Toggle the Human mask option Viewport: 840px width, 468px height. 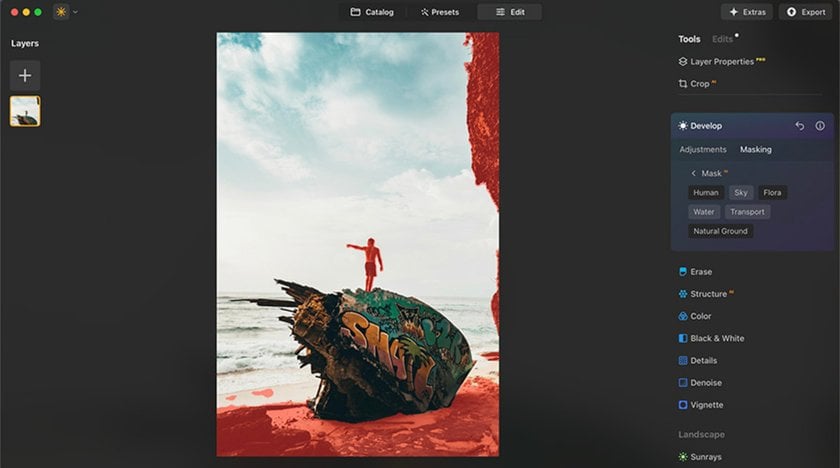(x=706, y=192)
